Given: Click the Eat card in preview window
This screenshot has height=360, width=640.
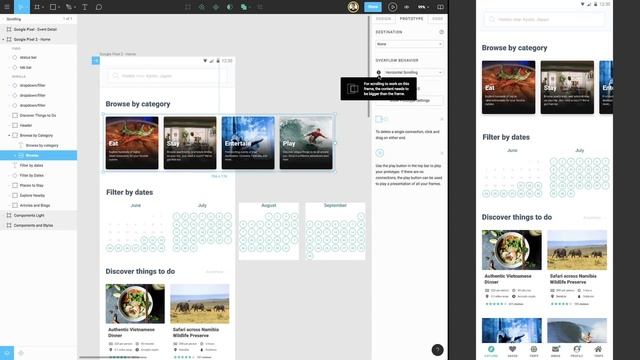Looking at the screenshot, I should (509, 87).
